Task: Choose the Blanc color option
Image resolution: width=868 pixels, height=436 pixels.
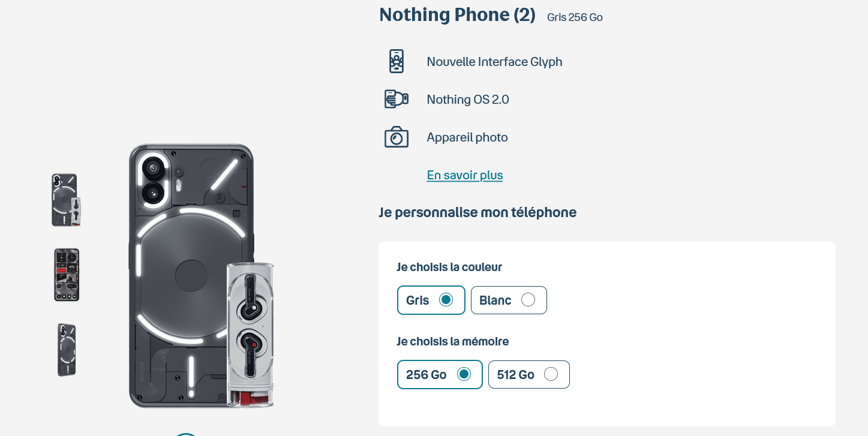Action: pyautogui.click(x=528, y=300)
